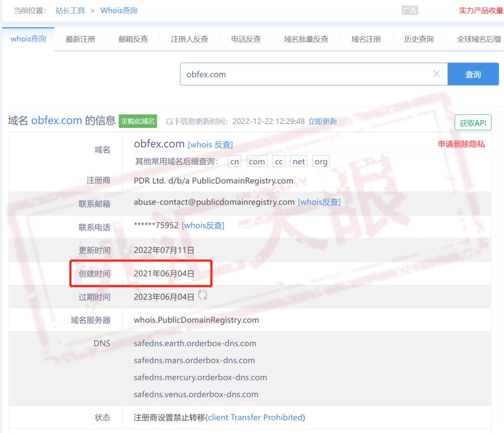504x433 pixels.
Task: Click the 实力产品收量 ad link
Action: (x=481, y=11)
